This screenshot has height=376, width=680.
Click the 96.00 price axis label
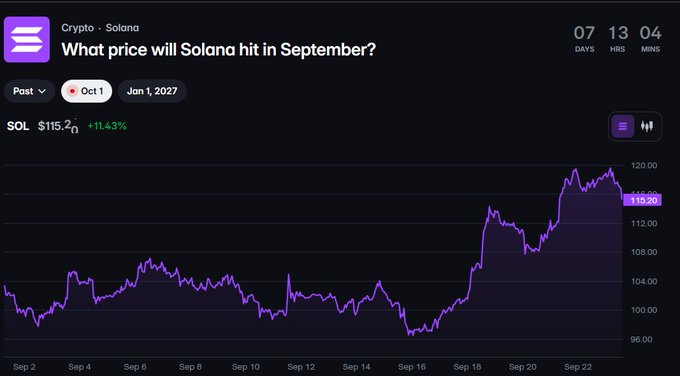(x=641, y=340)
